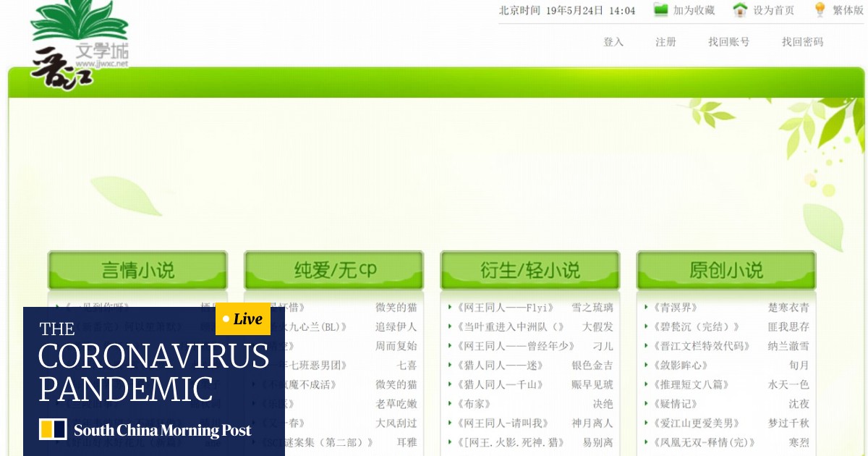Screen dimensions: 868x456
Task: Click author 追绿伊人
Action: pos(396,327)
